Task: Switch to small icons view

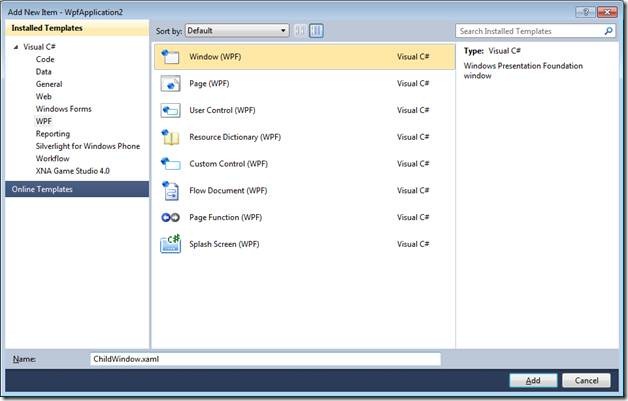Action: point(300,30)
